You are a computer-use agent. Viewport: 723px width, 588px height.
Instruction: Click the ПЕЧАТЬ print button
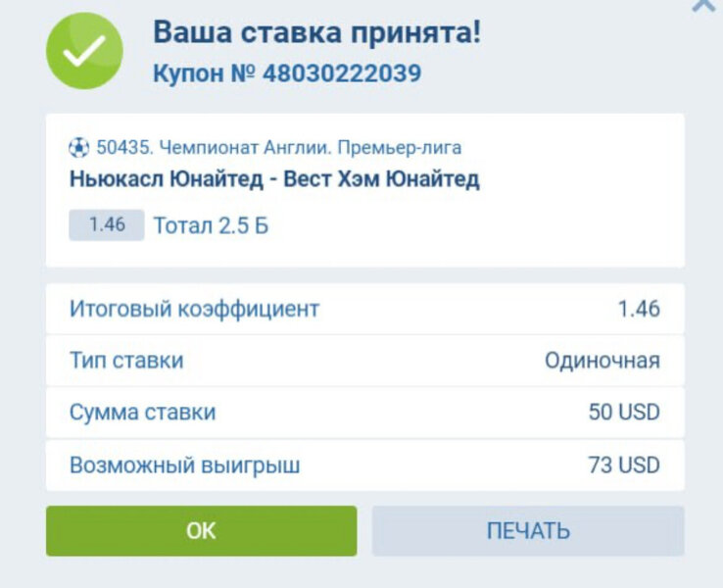(528, 531)
